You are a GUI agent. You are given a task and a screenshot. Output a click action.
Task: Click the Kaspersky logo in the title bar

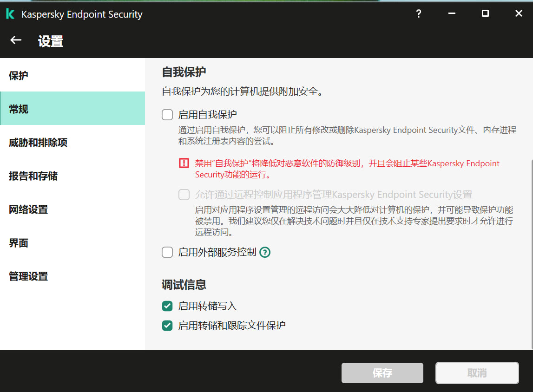coord(10,14)
